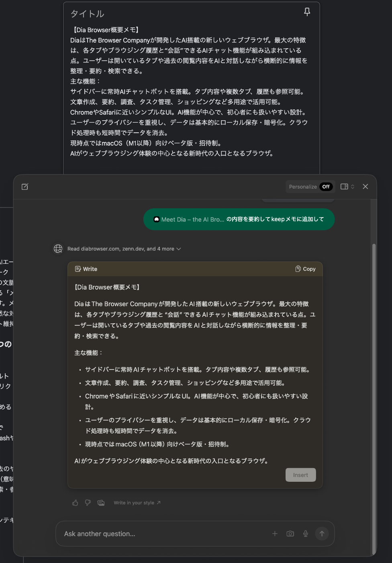Give thumbs up to the response

[75, 503]
